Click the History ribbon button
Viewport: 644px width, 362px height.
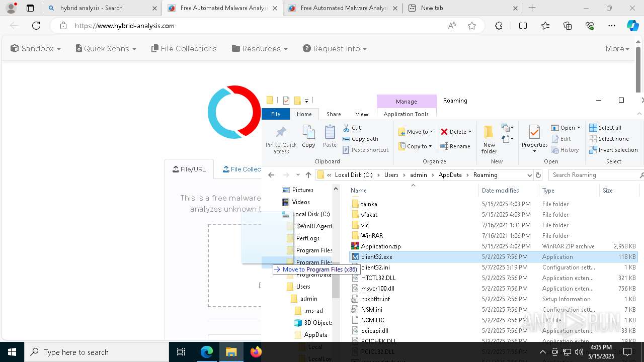click(565, 150)
